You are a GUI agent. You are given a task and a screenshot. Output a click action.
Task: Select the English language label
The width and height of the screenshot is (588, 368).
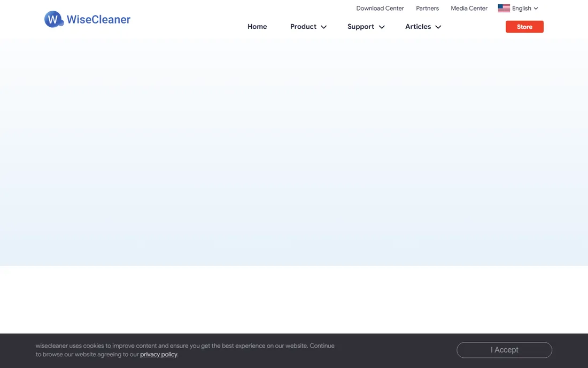click(522, 8)
